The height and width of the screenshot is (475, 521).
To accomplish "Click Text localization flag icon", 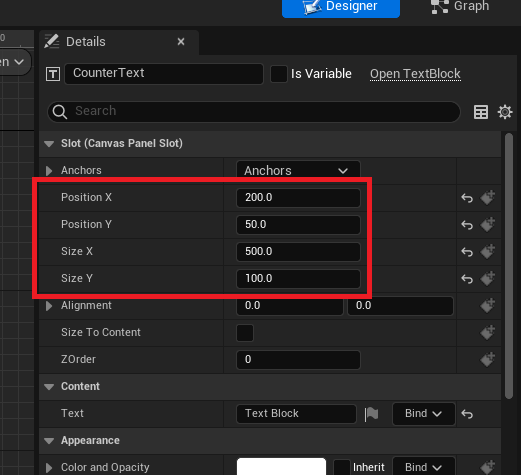I will pyautogui.click(x=371, y=414).
